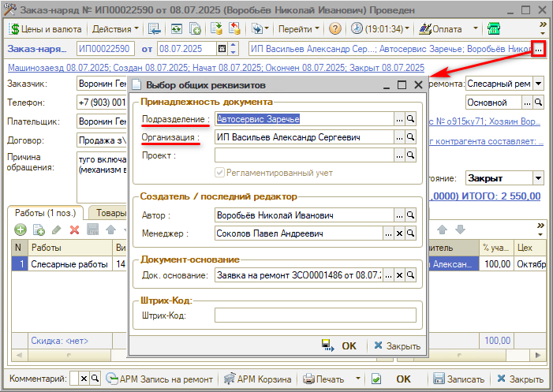Image resolution: width=553 pixels, height=392 pixels.
Task: Click the magnifier icon next to Подразделение
Action: (411, 118)
